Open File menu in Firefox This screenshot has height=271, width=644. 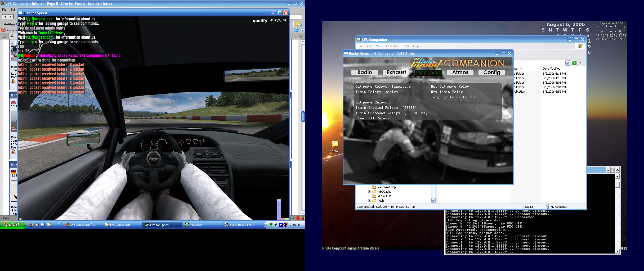4,10
